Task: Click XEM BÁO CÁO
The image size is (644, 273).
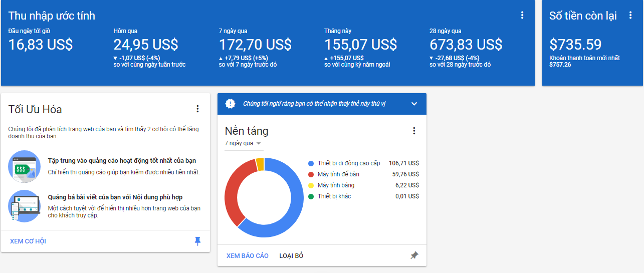Action: tap(248, 256)
